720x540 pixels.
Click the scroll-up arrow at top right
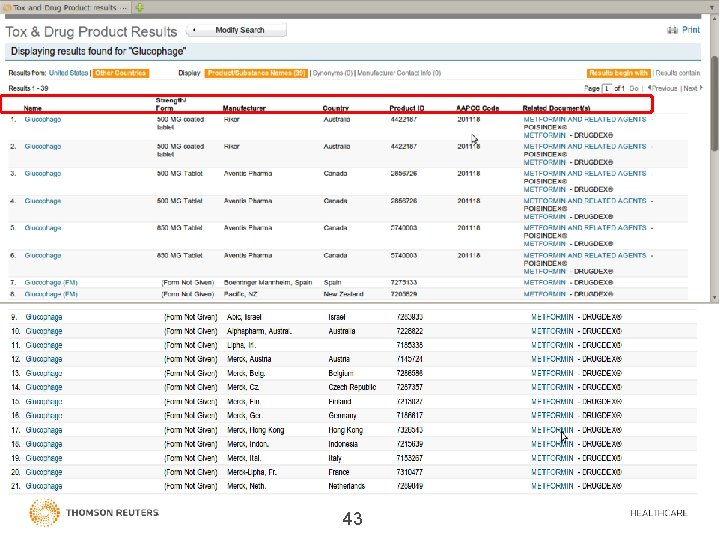point(714,18)
